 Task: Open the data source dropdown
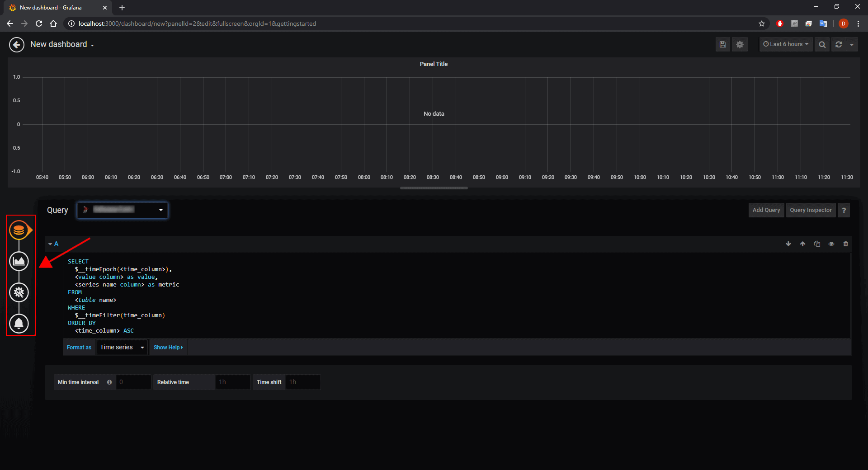coord(123,210)
